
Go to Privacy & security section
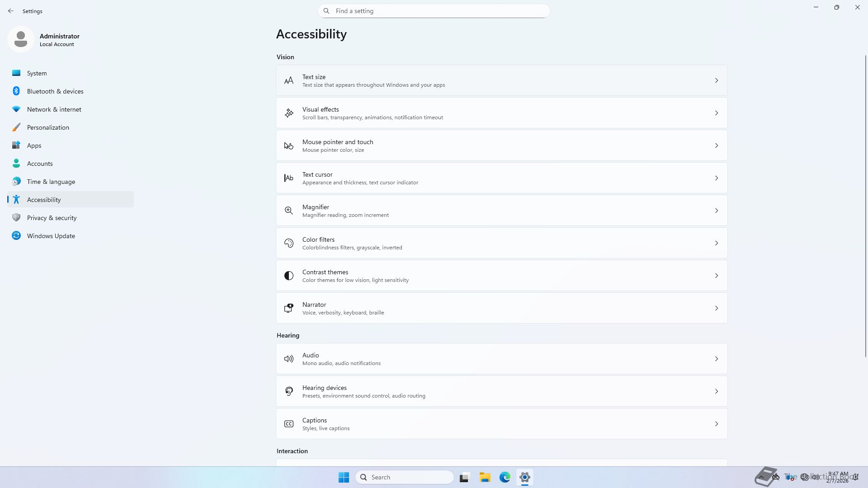tap(52, 218)
